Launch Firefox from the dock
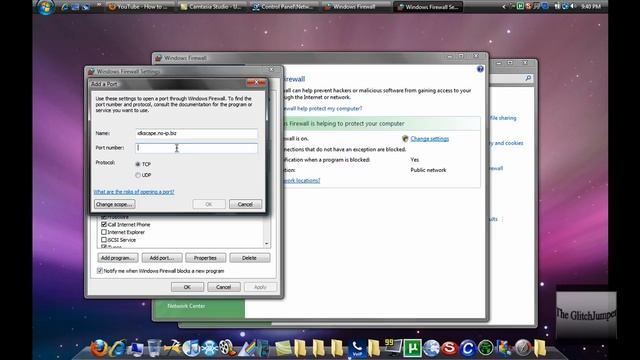The image size is (640, 360). tap(98, 348)
